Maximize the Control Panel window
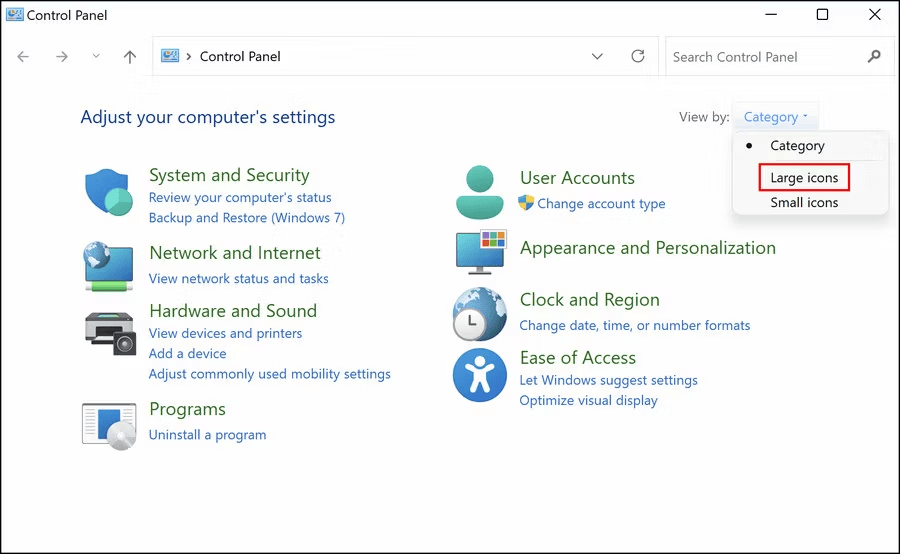 point(823,14)
